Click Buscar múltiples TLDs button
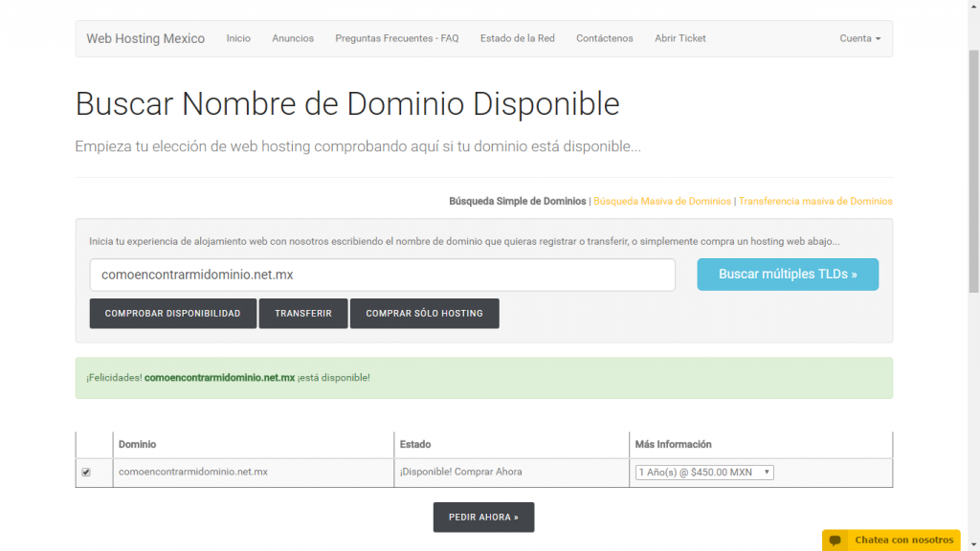 coord(787,275)
